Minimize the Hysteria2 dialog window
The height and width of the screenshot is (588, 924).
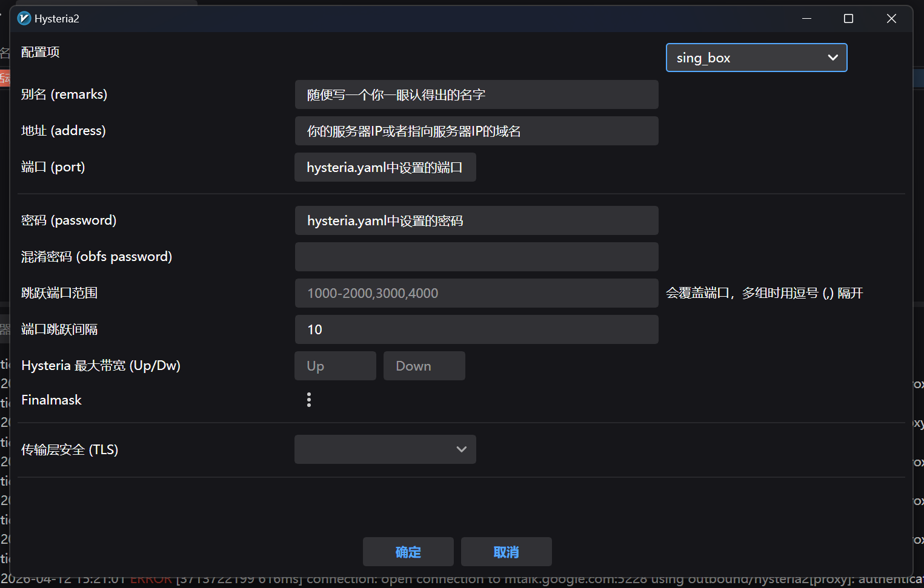(x=806, y=19)
